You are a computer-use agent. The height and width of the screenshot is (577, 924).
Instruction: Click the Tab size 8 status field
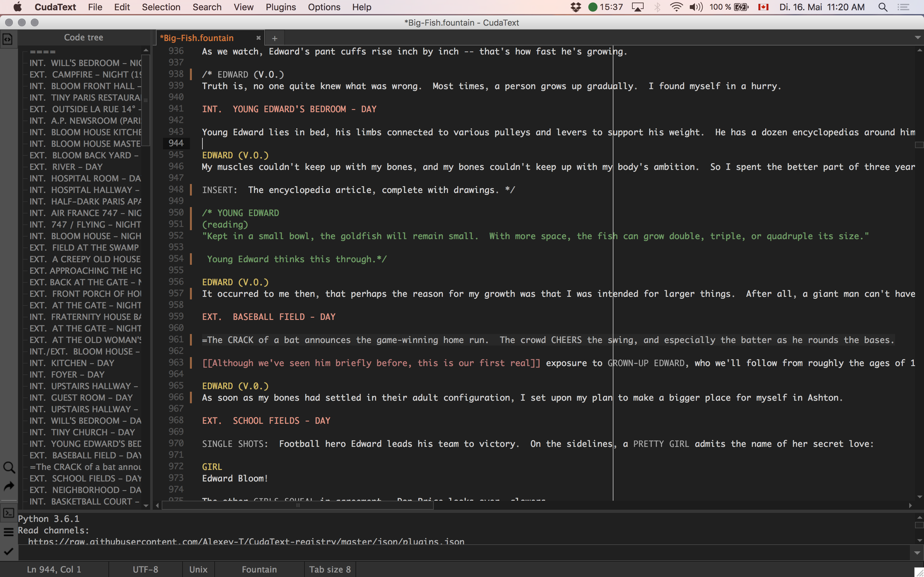(330, 569)
